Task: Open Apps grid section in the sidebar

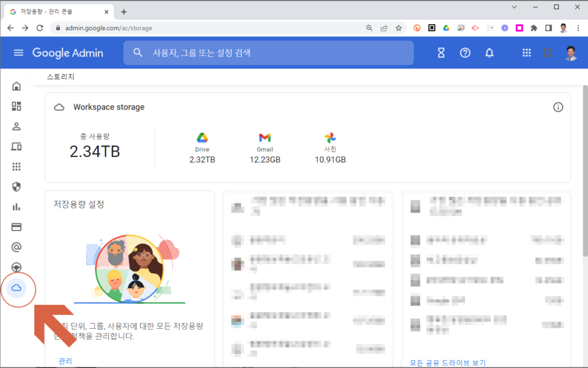Action: [x=16, y=167]
